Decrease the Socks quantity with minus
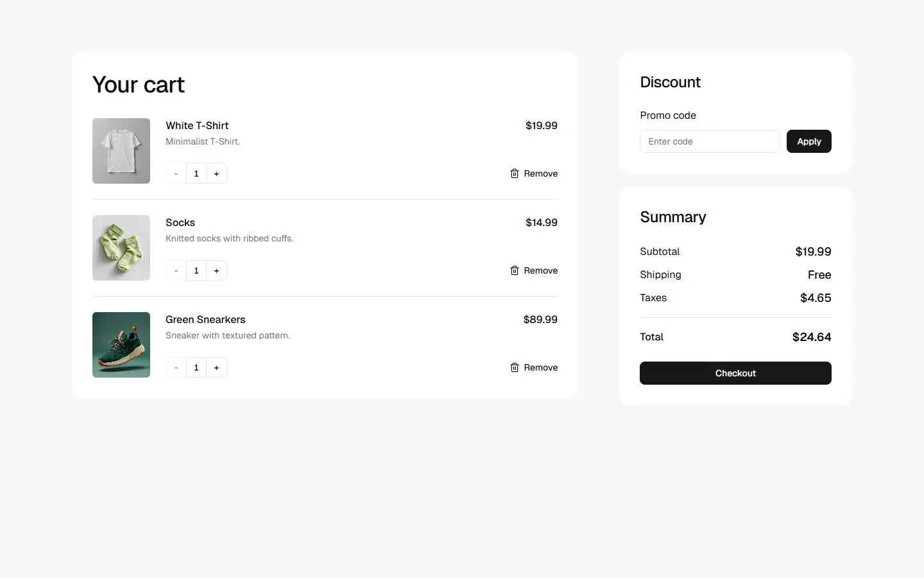Viewport: 924px width, 578px height. coord(175,270)
